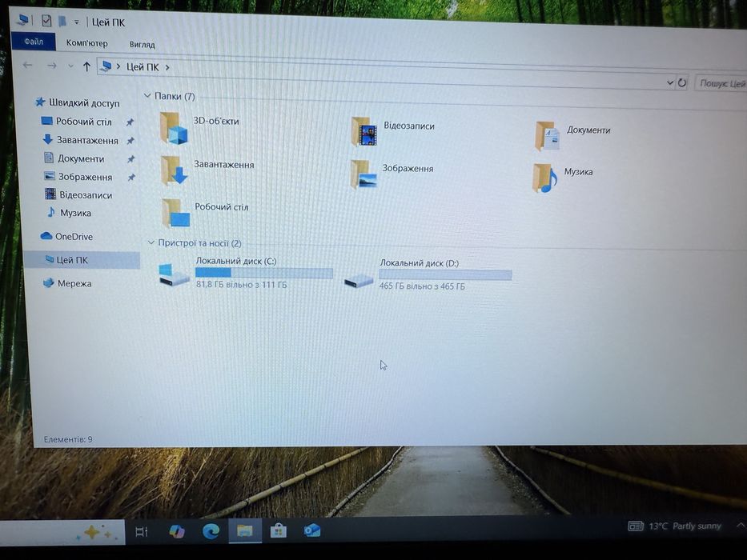Click pin icon next to sidebar Завантаження

(x=130, y=141)
